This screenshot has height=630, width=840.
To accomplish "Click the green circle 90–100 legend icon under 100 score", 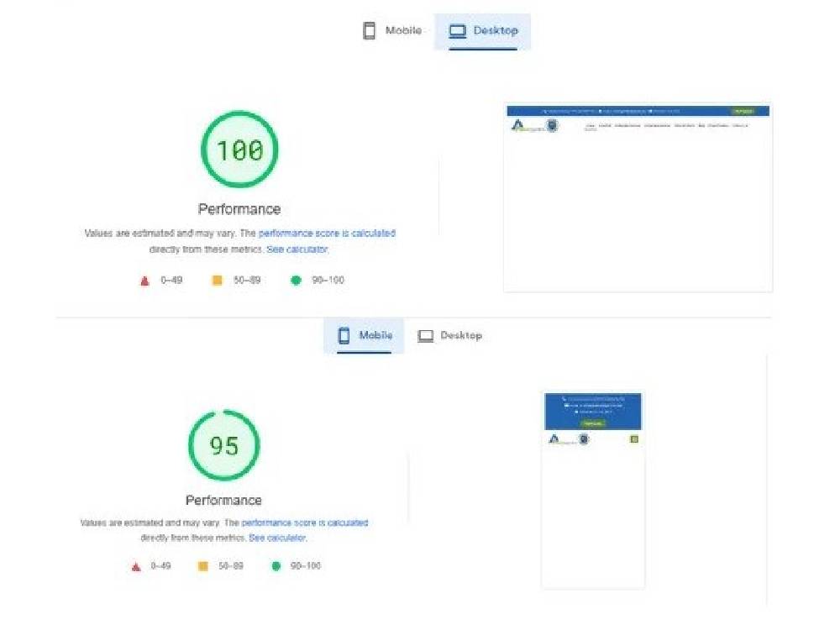I will (296, 281).
